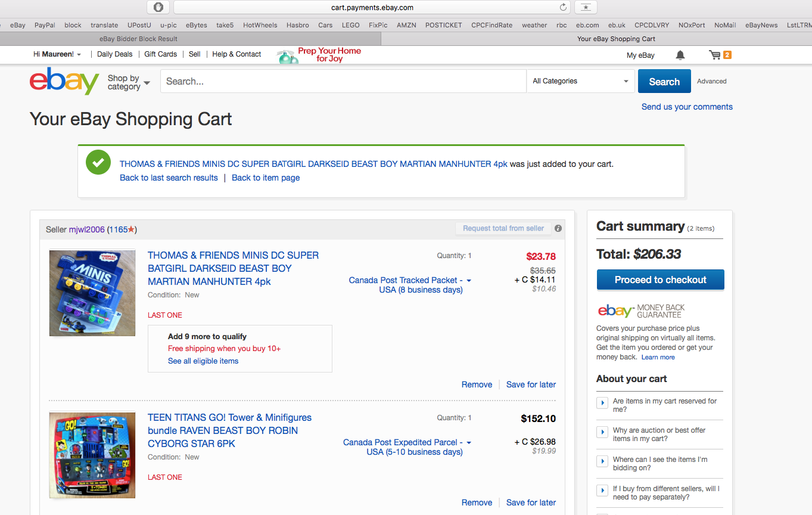The image size is (812, 515).
Task: Expand 'Are items in my cart reserved' question
Action: [x=602, y=404]
